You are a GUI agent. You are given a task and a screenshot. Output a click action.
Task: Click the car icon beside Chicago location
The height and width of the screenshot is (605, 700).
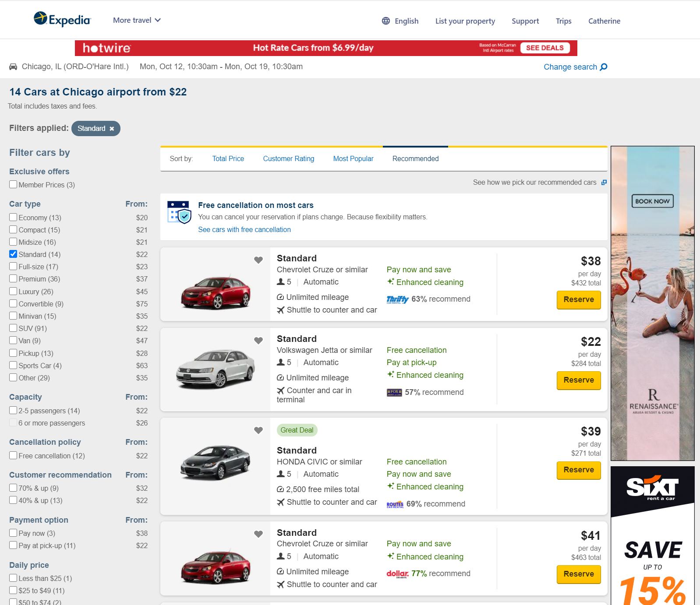pyautogui.click(x=13, y=67)
